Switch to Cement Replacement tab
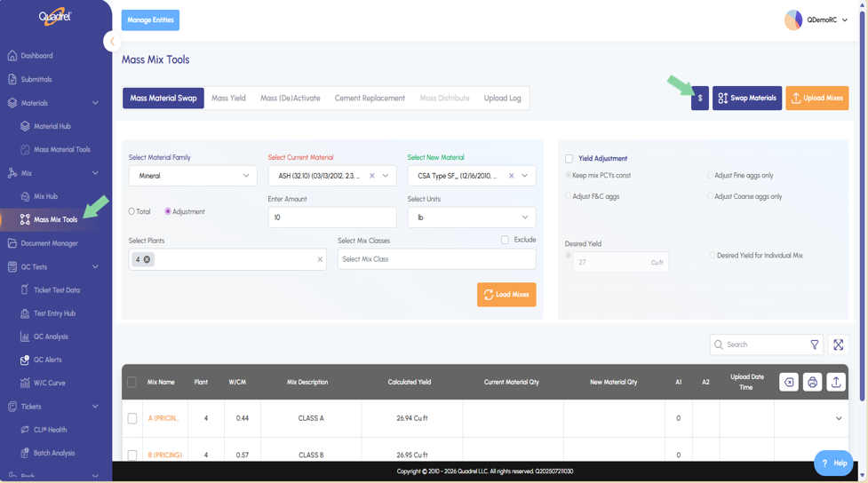 (370, 99)
